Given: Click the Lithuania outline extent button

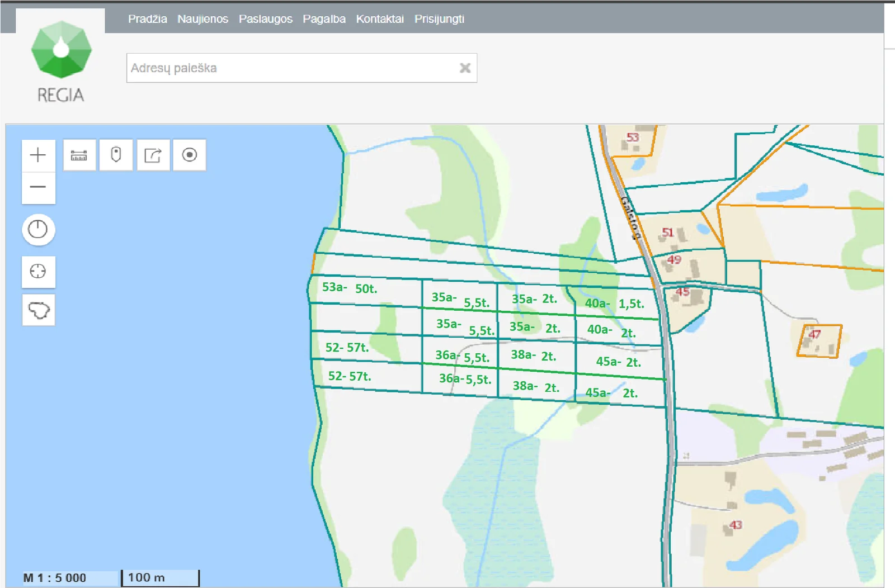Looking at the screenshot, I should pyautogui.click(x=39, y=310).
